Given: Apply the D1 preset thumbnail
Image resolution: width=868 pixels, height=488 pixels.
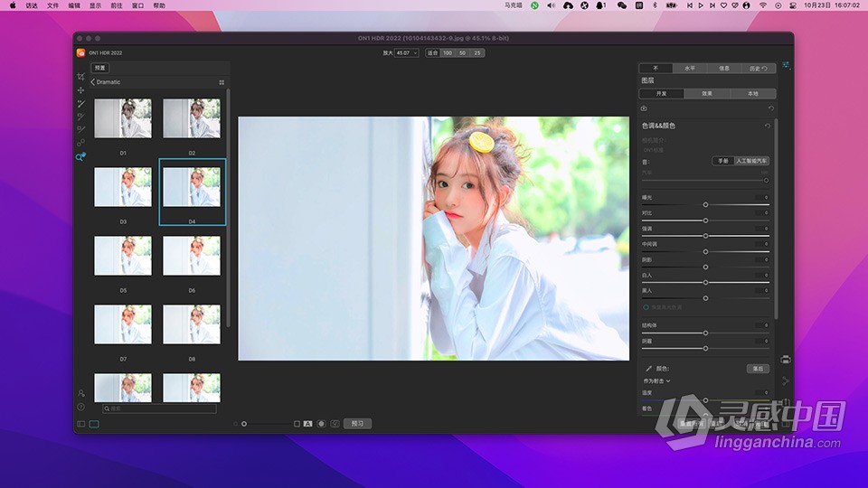Looking at the screenshot, I should coord(123,118).
